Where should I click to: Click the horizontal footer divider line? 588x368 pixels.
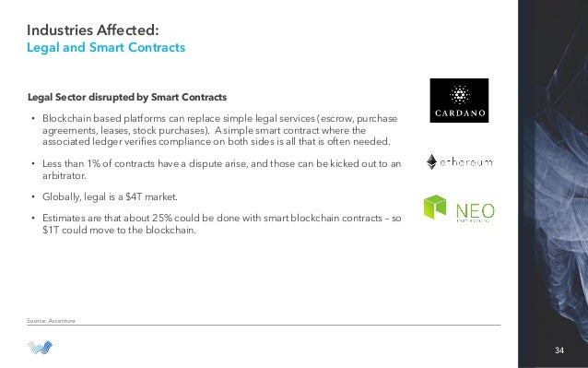264,326
